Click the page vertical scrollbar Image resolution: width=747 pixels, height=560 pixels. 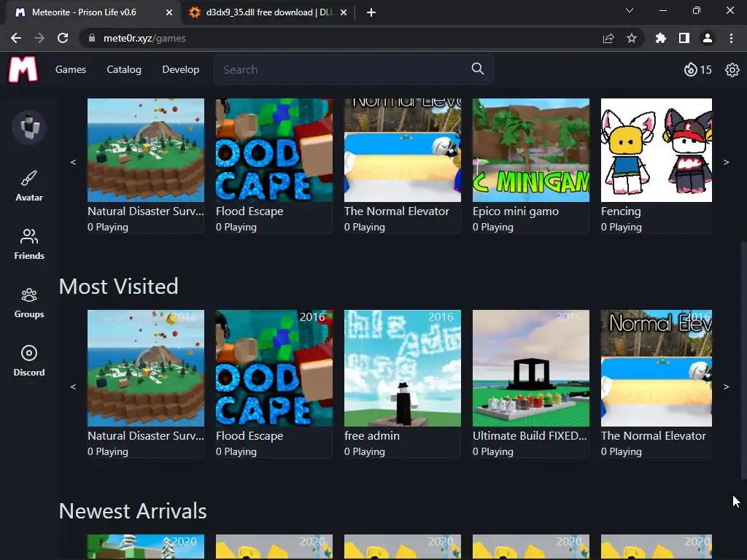click(743, 362)
